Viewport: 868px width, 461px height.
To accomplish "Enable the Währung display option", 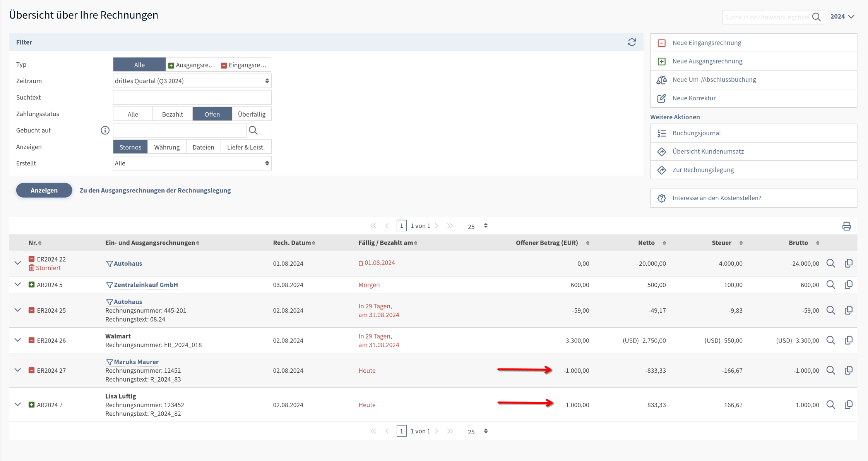I will click(167, 147).
